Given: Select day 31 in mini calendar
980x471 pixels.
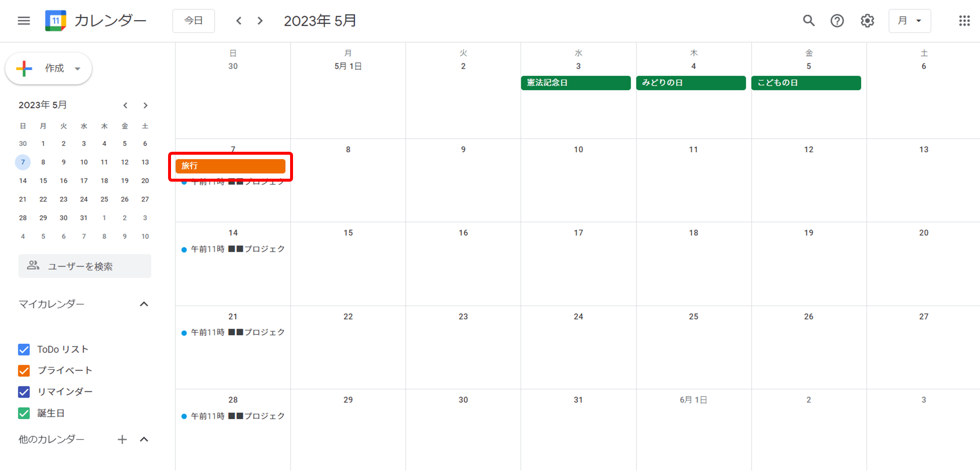Looking at the screenshot, I should tap(84, 218).
